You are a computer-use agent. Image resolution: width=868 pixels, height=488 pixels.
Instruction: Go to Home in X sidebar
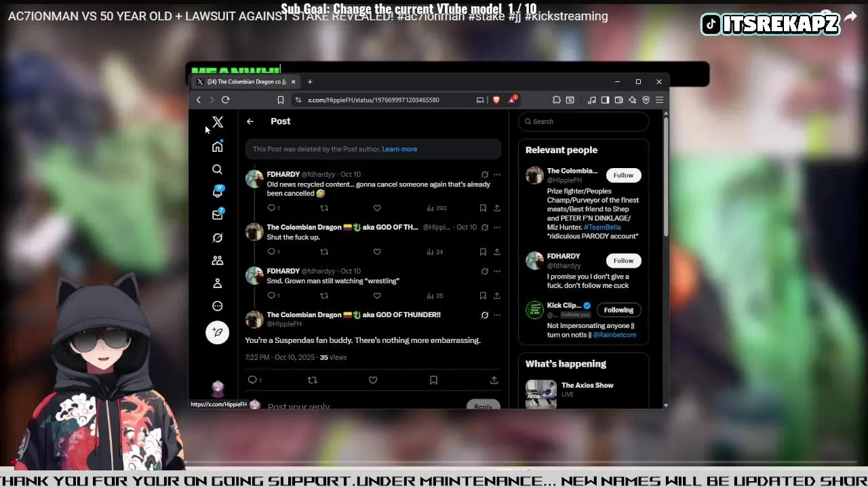click(x=217, y=147)
